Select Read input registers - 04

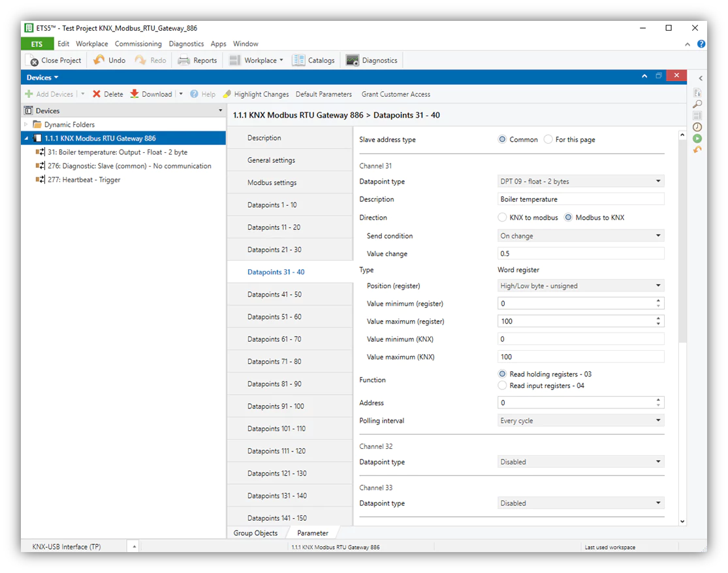502,385
